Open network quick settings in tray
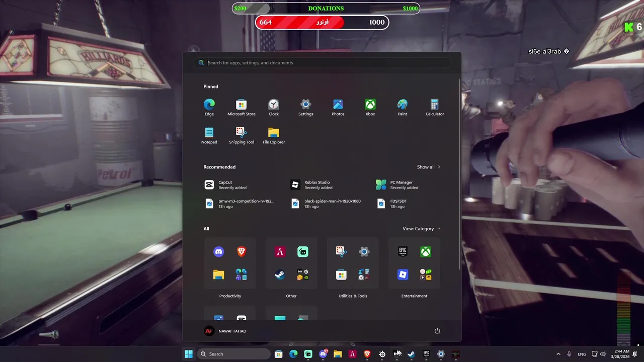Viewport: 644px width, 362px height. coord(594,354)
